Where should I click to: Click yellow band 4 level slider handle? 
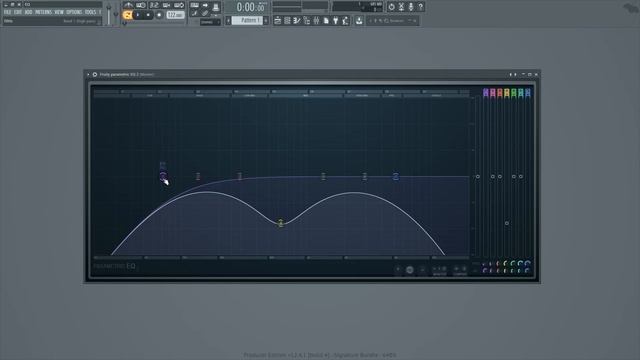(507, 223)
